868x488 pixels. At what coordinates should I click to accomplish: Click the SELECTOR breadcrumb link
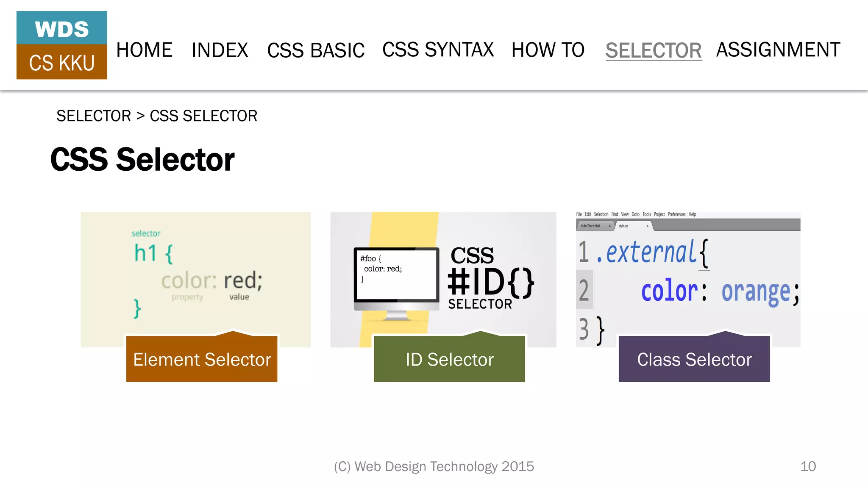(x=94, y=116)
